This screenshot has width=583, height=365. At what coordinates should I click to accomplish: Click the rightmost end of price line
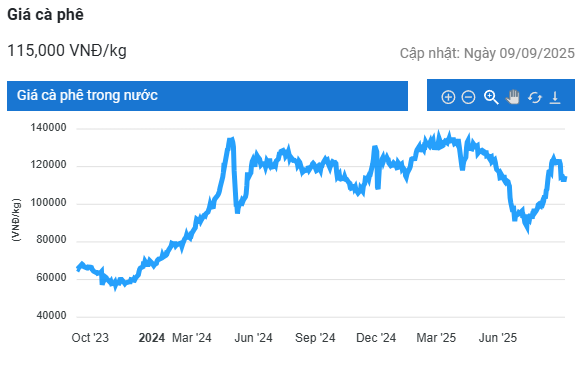pos(565,178)
